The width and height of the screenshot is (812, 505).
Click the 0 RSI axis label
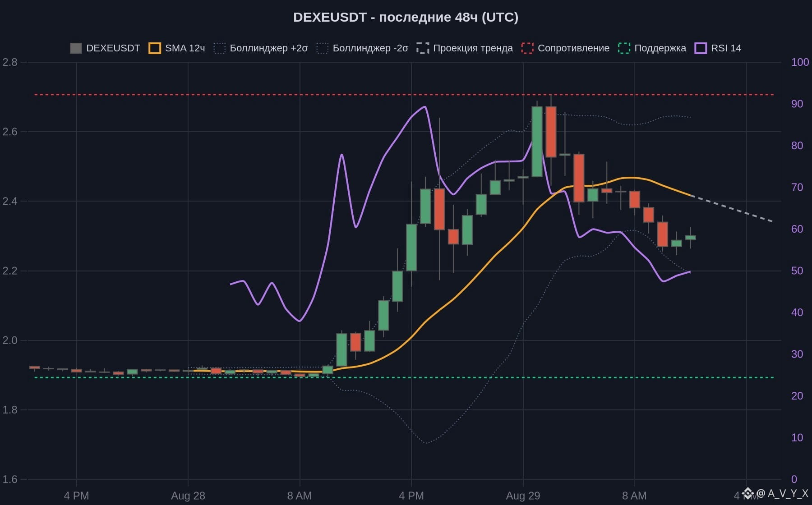click(794, 479)
